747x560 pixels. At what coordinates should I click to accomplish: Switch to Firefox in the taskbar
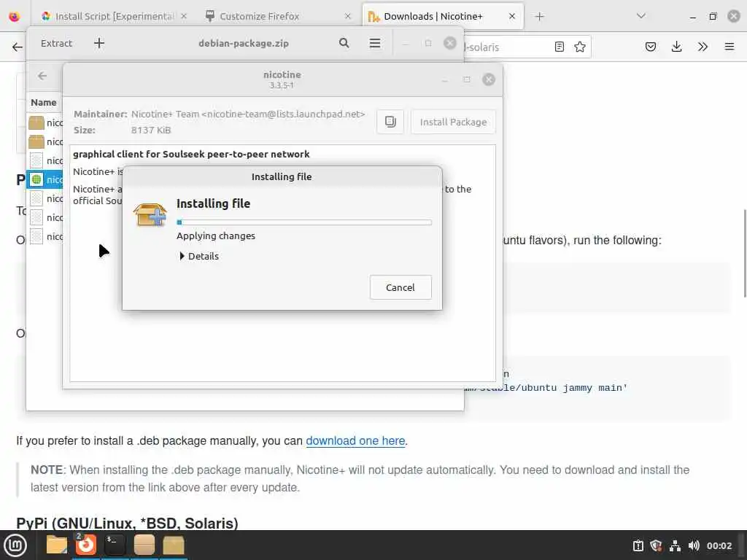pyautogui.click(x=86, y=545)
